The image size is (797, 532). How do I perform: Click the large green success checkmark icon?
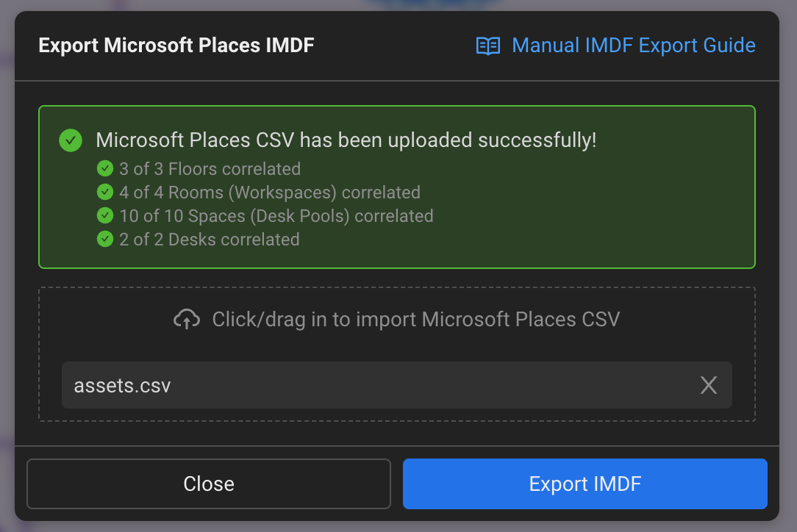tap(70, 140)
